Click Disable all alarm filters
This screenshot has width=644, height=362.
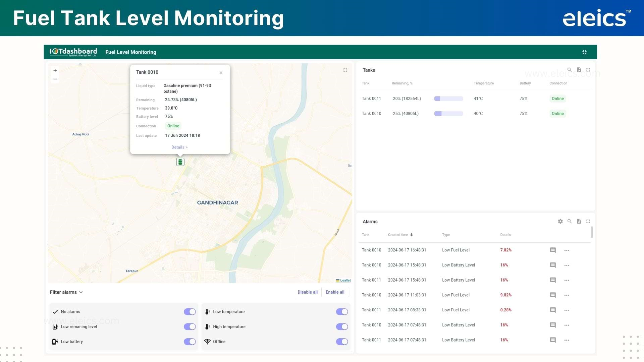click(x=308, y=292)
